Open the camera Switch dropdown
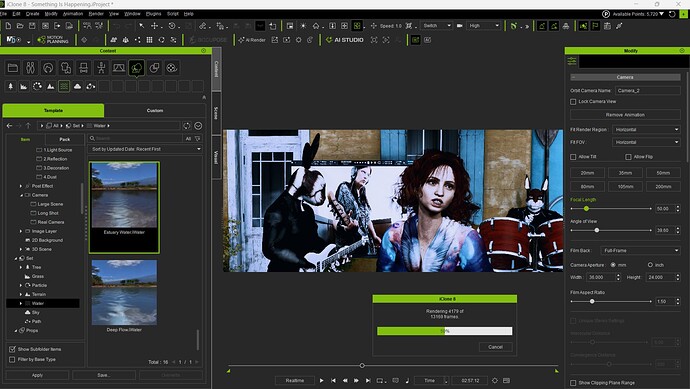The width and height of the screenshot is (690, 389). click(436, 26)
